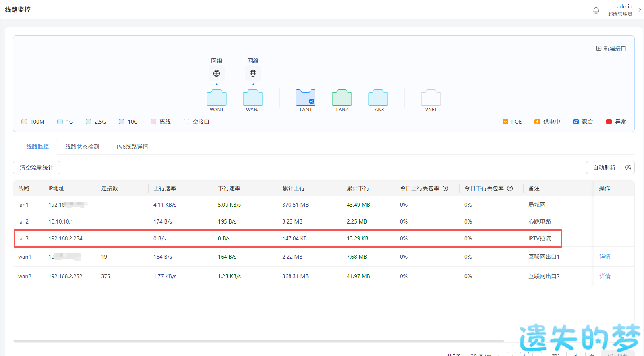
Task: Open 详情 for the wan2 line
Action: click(605, 276)
